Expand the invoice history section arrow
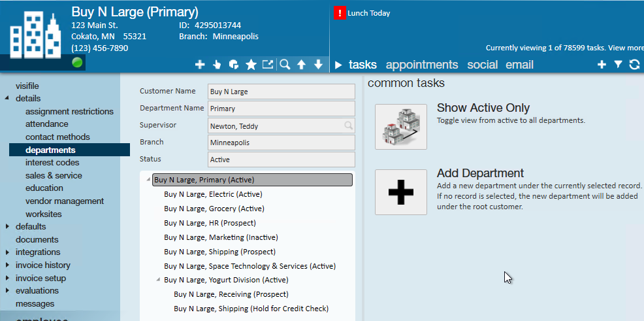 7,265
